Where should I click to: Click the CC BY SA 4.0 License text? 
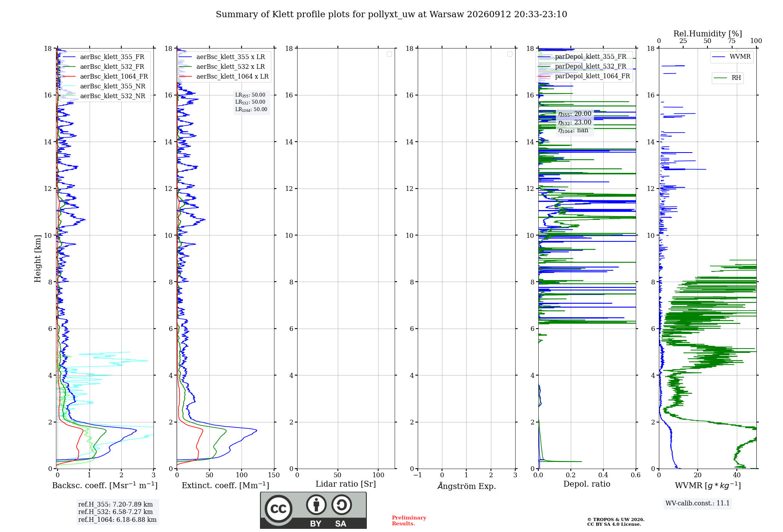614,525
